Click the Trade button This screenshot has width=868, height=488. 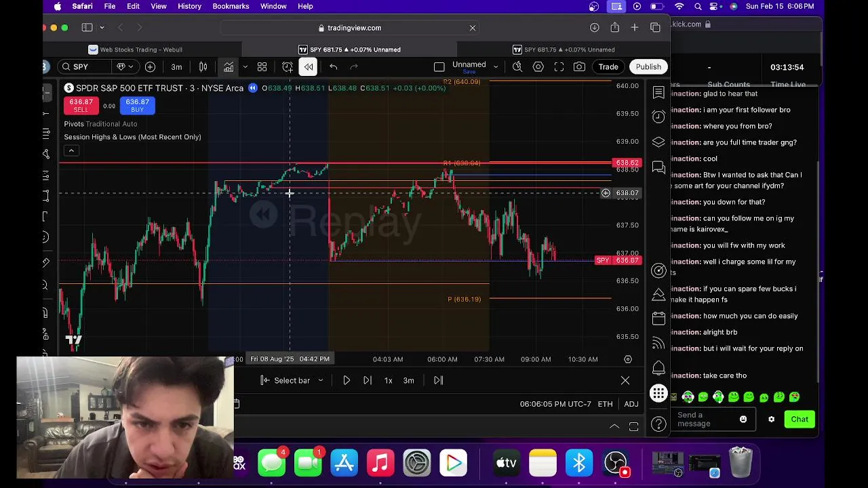608,66
